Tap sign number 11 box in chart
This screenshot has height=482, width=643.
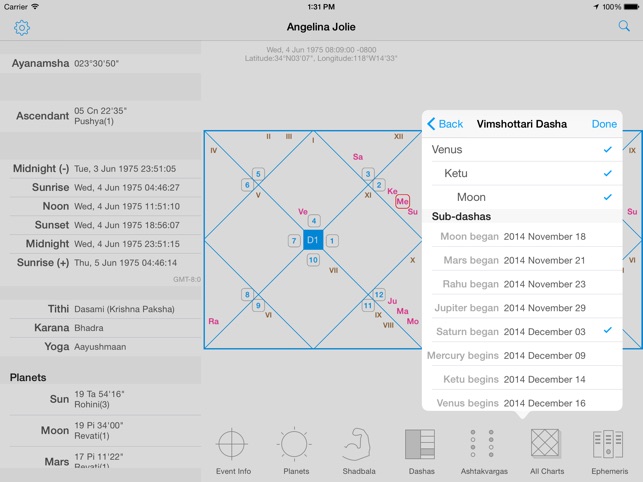coord(368,306)
